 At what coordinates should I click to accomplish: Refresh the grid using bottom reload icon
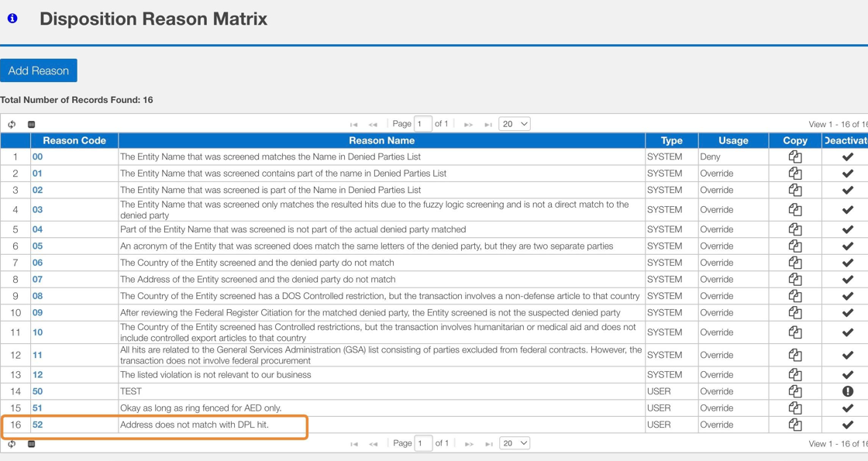12,443
